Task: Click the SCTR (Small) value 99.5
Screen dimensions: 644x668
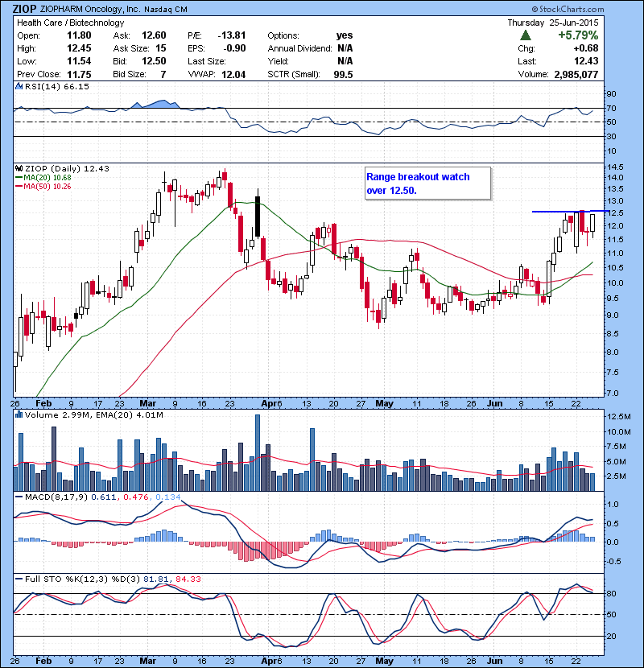Action: (x=343, y=75)
